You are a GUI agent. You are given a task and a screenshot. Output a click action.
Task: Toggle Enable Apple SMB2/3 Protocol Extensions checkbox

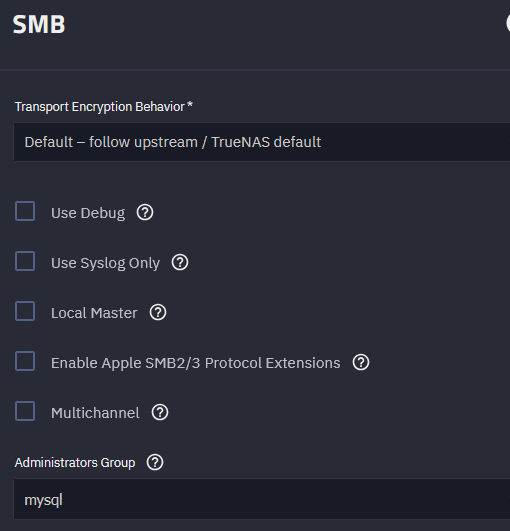click(x=25, y=361)
